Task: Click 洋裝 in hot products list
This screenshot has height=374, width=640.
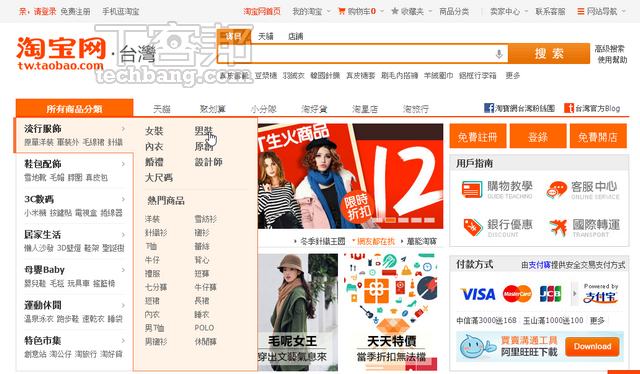Action: (152, 219)
